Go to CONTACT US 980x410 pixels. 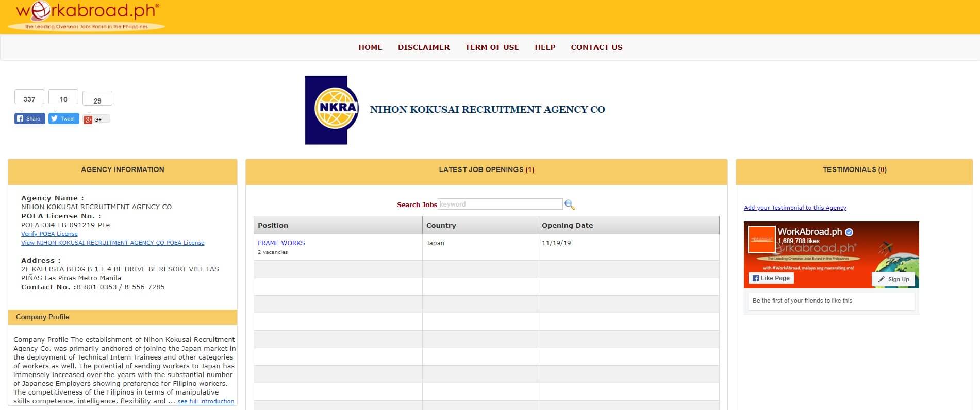pyautogui.click(x=596, y=47)
